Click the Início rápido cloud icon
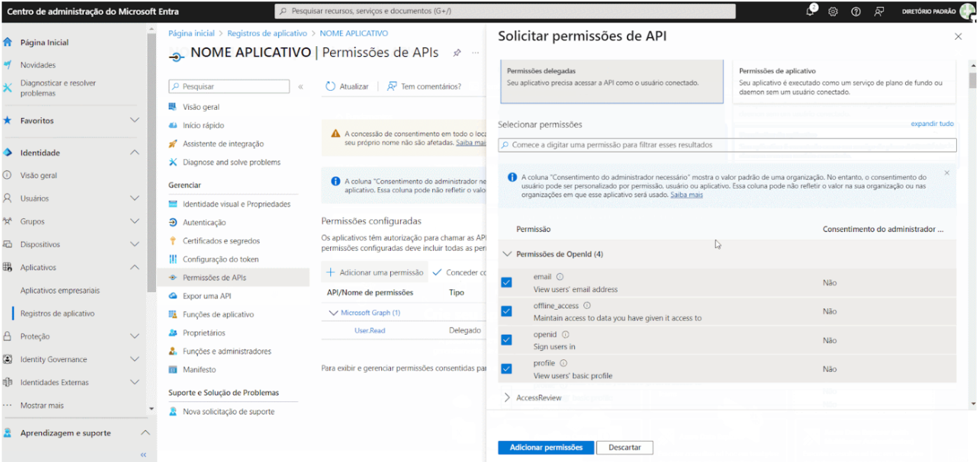980x462 pixels. (173, 125)
